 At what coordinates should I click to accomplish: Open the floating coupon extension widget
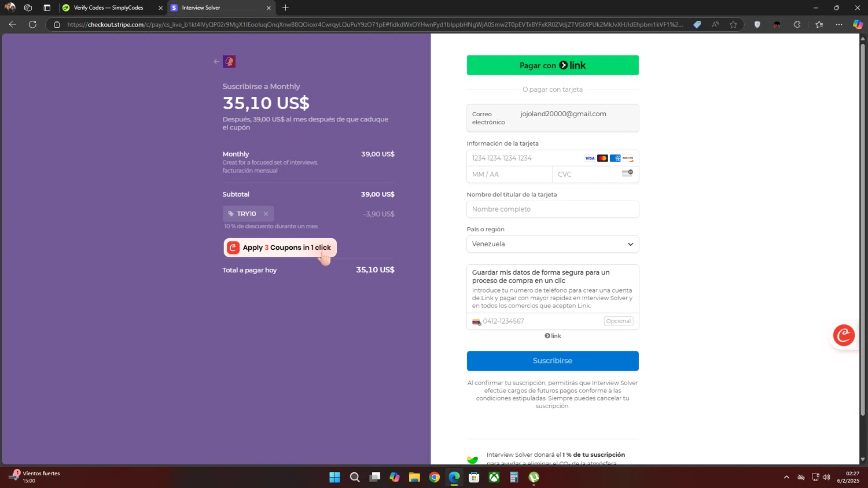click(844, 335)
